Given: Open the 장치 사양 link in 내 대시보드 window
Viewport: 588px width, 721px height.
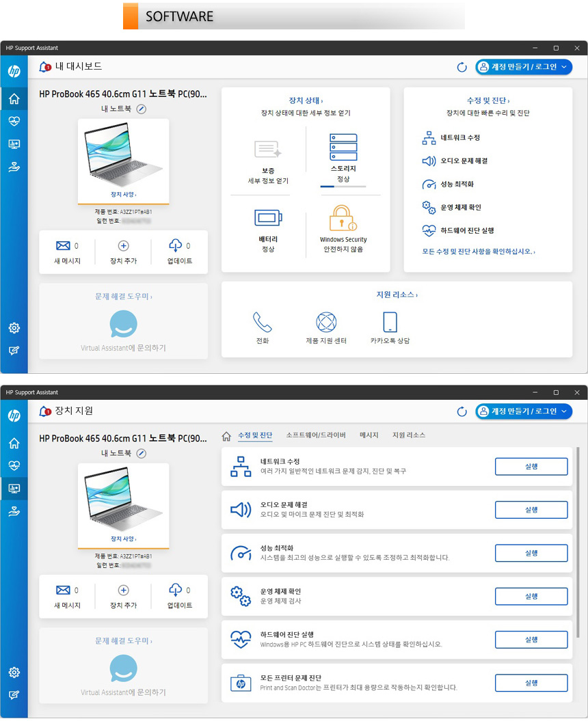Looking at the screenshot, I should (123, 195).
